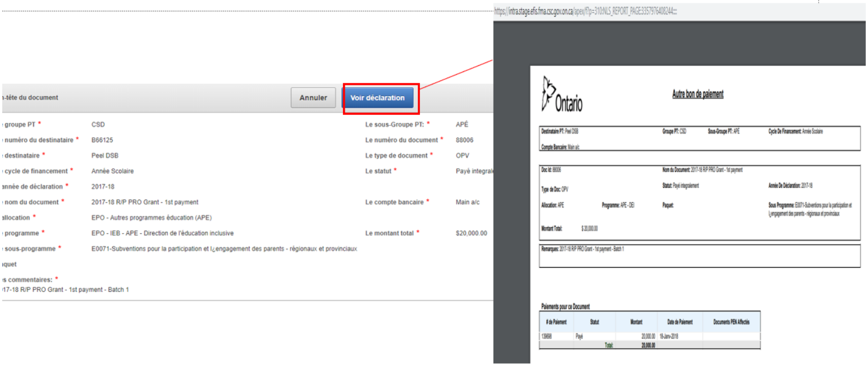Click the E0071 sous-programme value
Image resolution: width=868 pixels, height=366 pixels.
coord(223,248)
